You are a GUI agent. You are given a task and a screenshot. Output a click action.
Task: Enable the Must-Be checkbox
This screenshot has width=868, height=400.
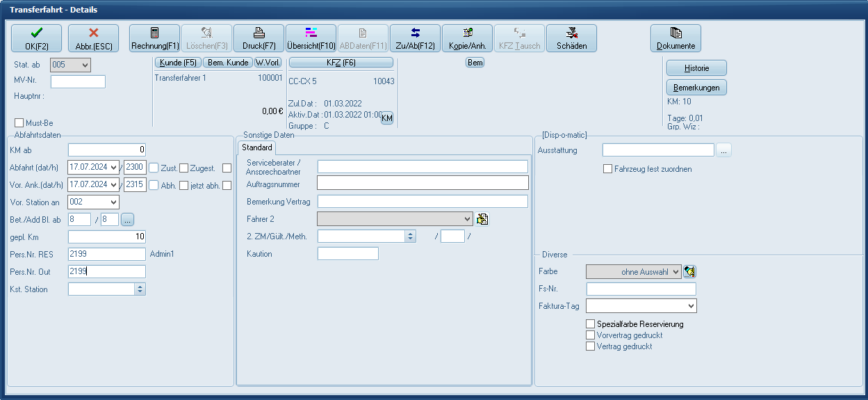point(19,123)
